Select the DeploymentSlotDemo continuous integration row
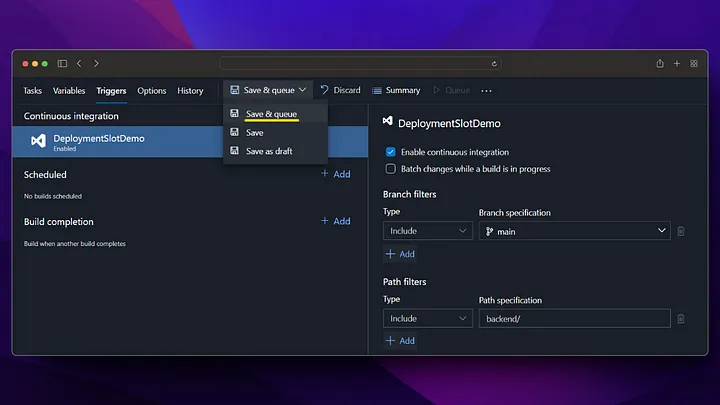The width and height of the screenshot is (720, 405). (190, 141)
